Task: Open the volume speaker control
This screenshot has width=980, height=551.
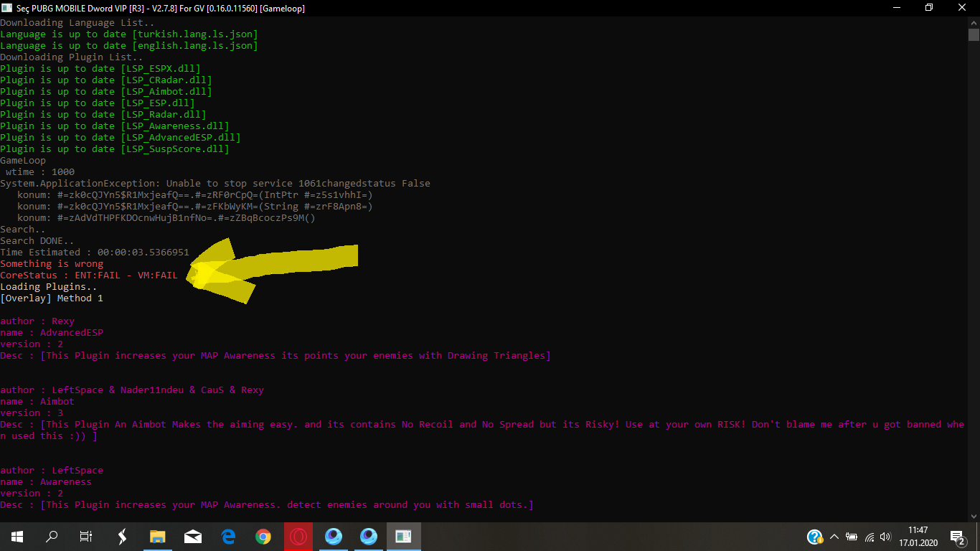Action: pos(886,537)
